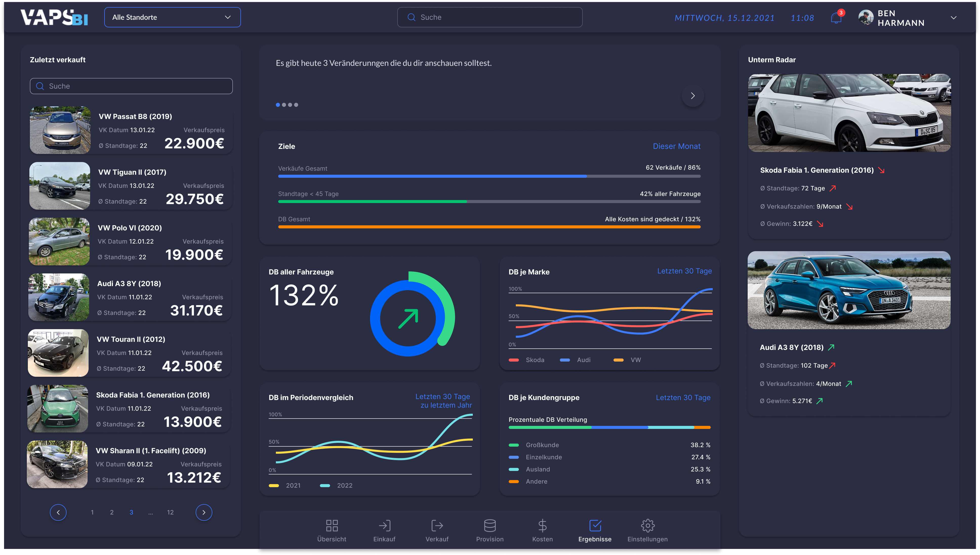Focus the top Suche search field

[x=489, y=17]
